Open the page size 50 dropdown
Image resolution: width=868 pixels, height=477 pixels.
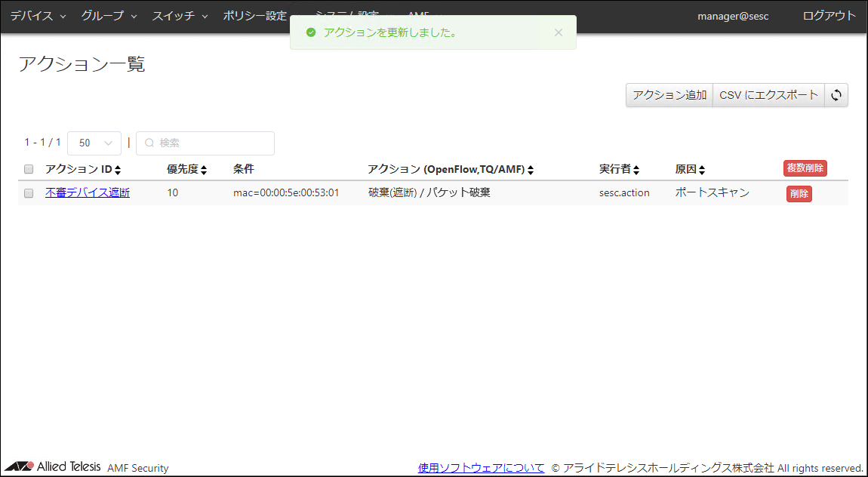94,143
